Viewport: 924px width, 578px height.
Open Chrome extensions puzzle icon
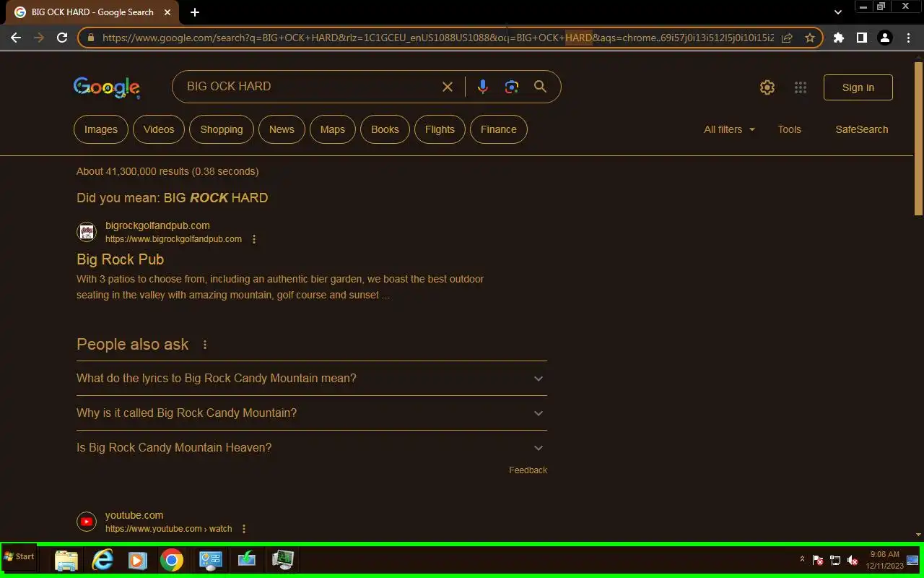839,38
